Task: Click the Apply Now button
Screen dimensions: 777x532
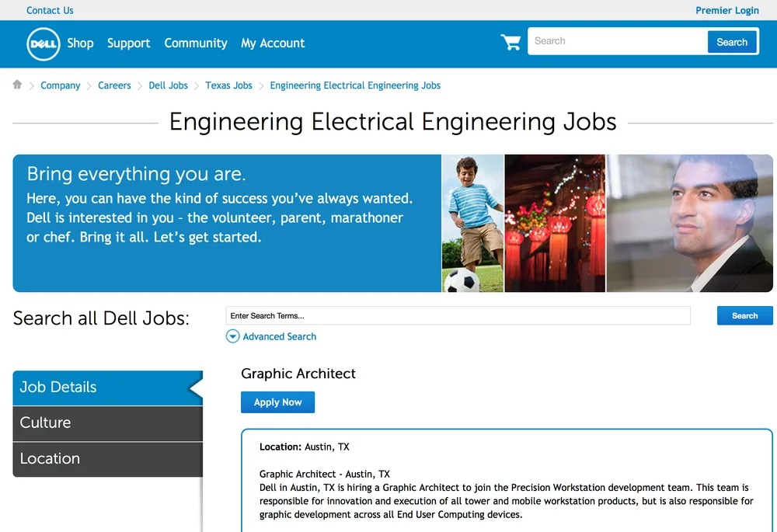Action: tap(277, 402)
